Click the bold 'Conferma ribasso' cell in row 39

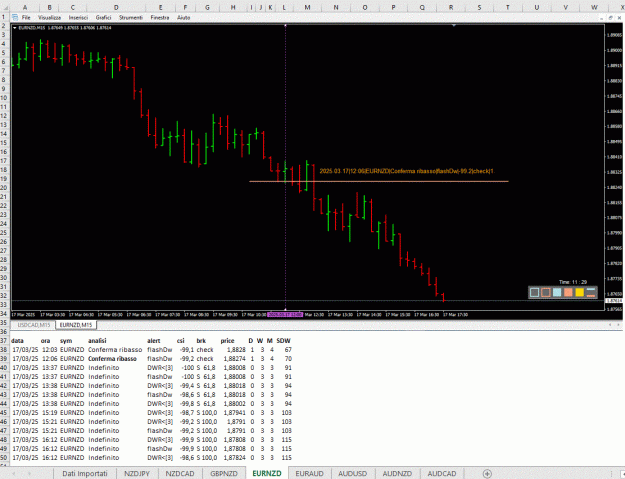pyautogui.click(x=112, y=359)
